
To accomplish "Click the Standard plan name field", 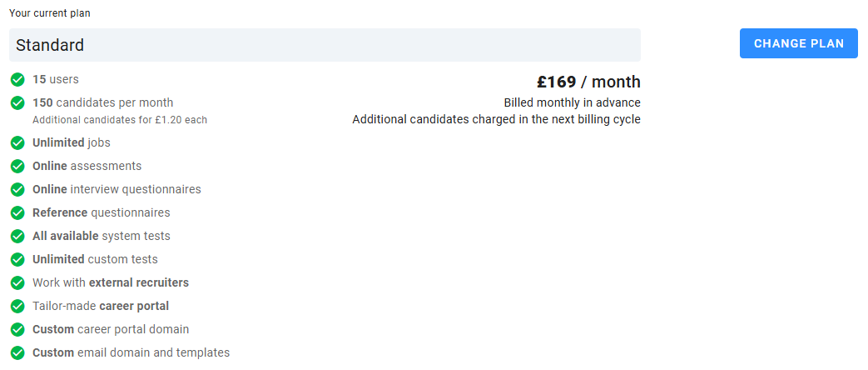I will point(325,45).
